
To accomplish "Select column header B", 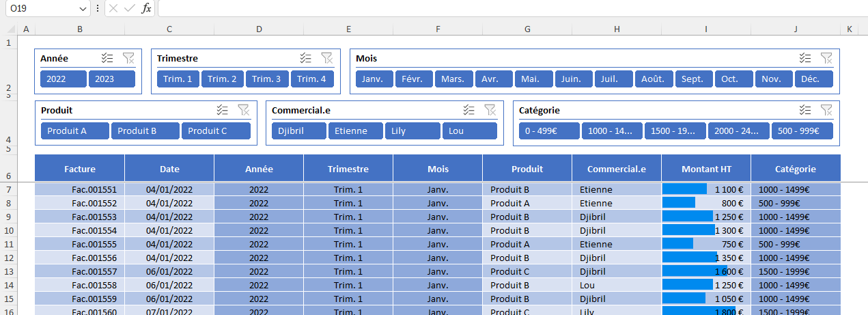I will point(80,29).
